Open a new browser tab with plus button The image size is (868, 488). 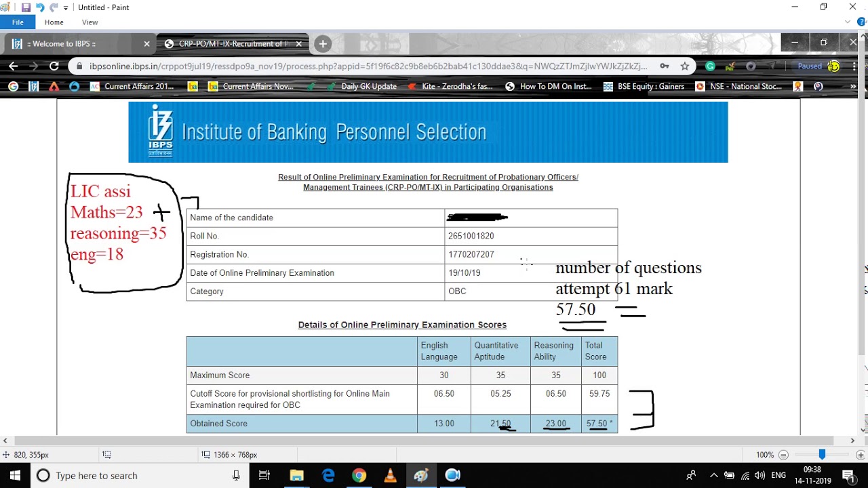323,43
